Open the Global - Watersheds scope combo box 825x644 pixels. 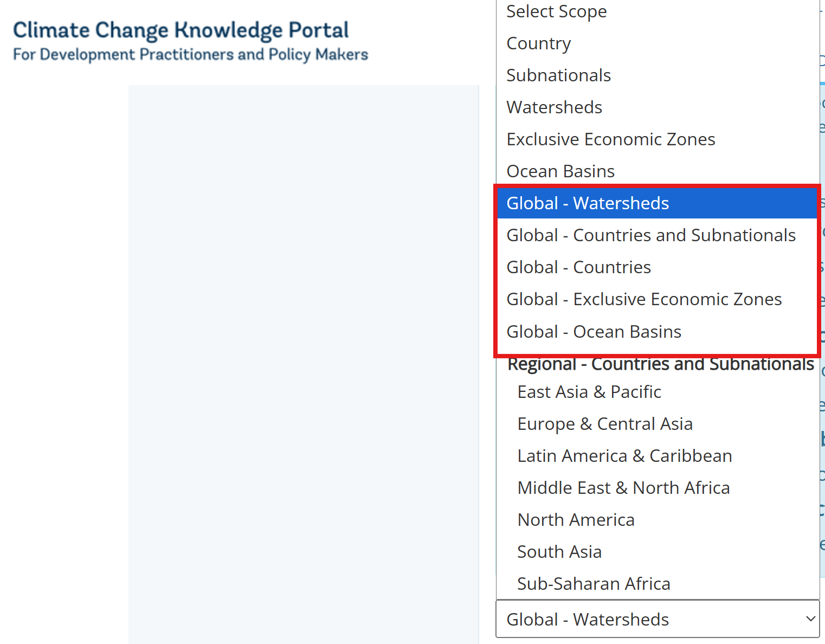(650, 619)
